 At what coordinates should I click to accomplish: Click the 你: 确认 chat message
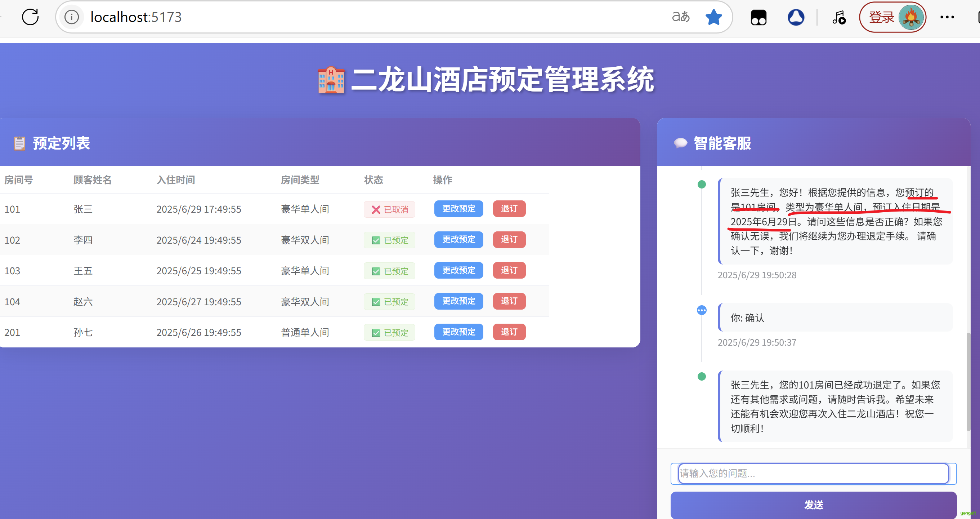point(836,318)
